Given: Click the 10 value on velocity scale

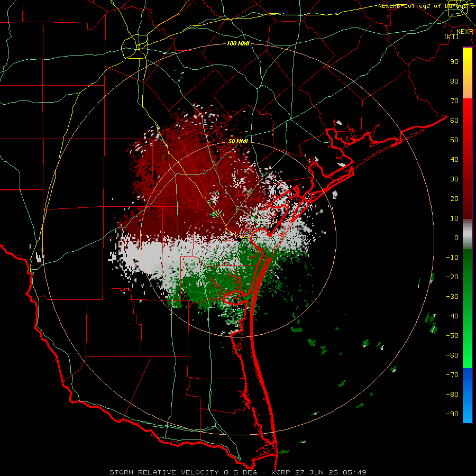Looking at the screenshot, I should click(x=454, y=218).
